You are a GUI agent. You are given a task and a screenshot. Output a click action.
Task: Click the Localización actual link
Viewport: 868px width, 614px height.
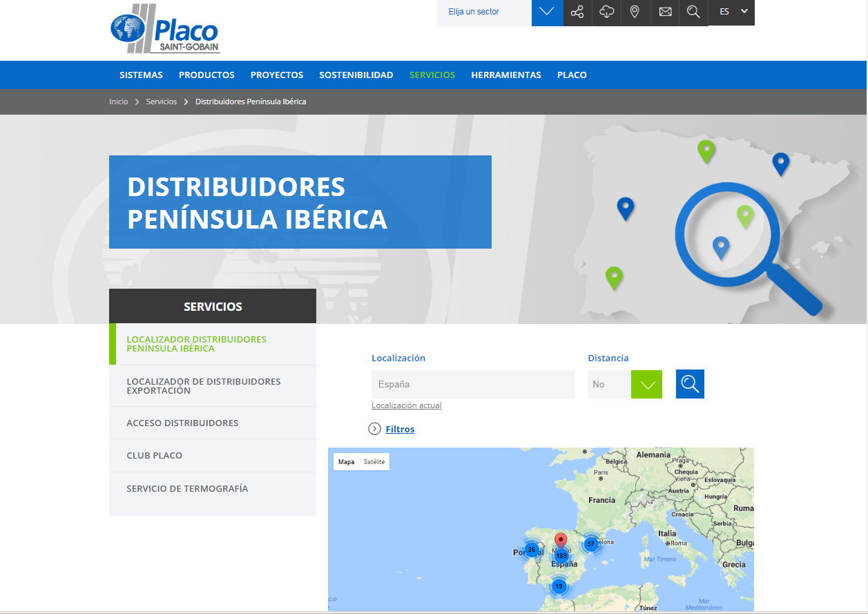pos(406,405)
